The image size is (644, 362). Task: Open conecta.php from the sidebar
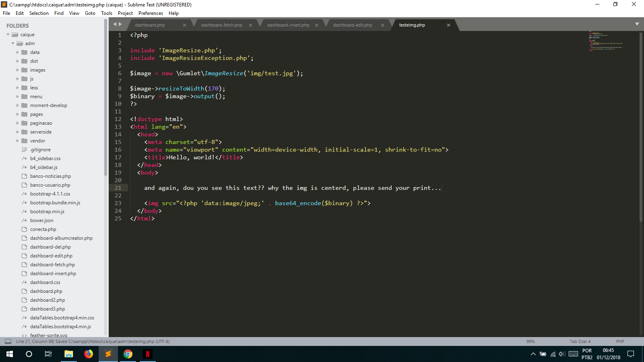(x=43, y=229)
